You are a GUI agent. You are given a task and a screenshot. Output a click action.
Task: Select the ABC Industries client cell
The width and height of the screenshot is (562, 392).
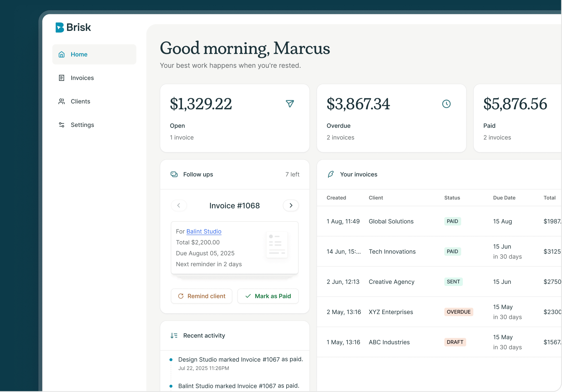(x=389, y=342)
